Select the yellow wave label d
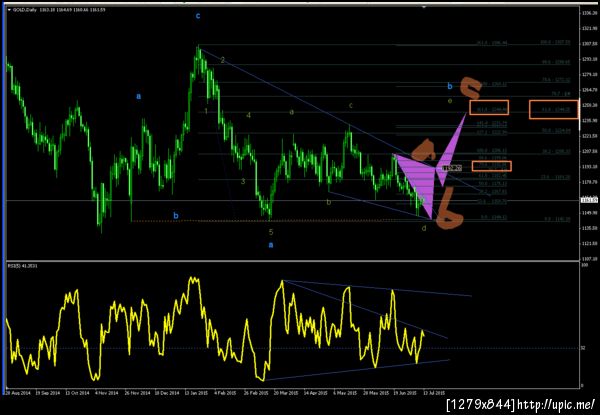 424,228
